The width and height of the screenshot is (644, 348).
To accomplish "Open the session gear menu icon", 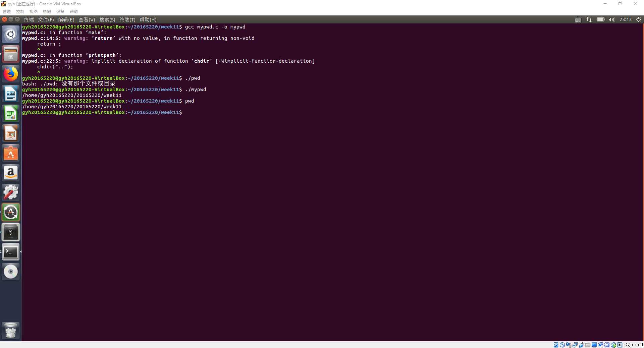I will pos(639,20).
